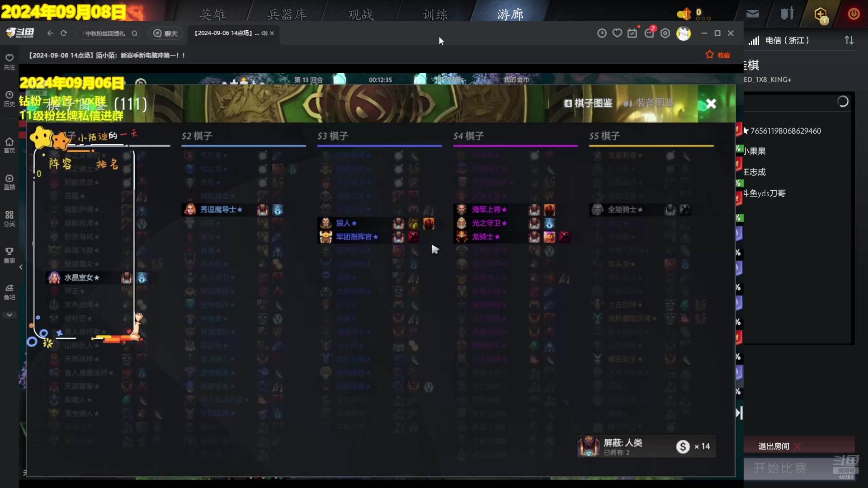868x488 pixels.
Task: Select the 秀逗魔导士 chess piece
Action: tap(233, 210)
